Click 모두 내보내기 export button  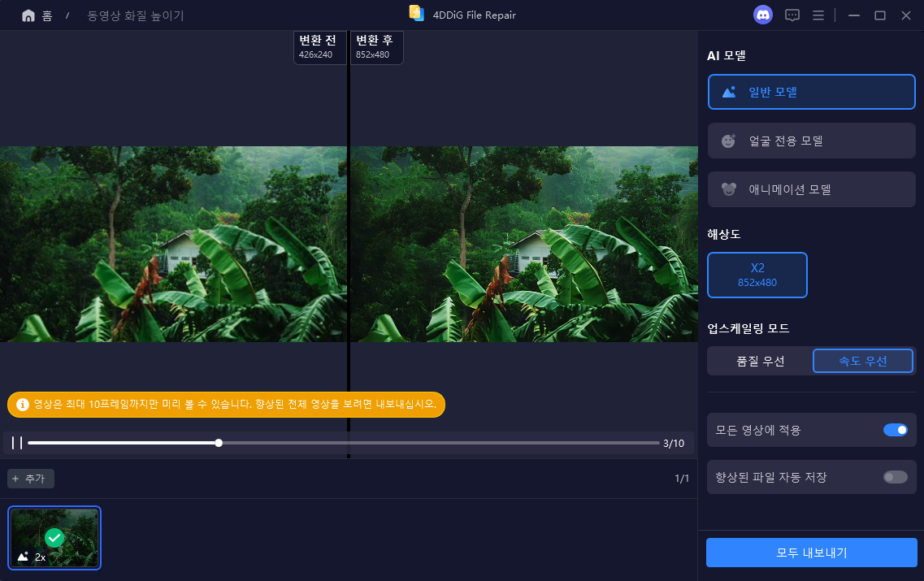[812, 553]
